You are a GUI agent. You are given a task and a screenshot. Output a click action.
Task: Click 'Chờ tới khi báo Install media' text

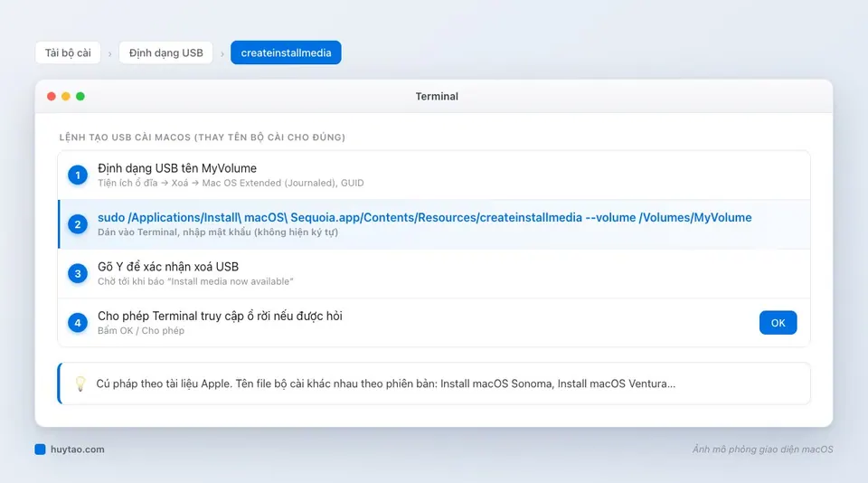pos(195,281)
